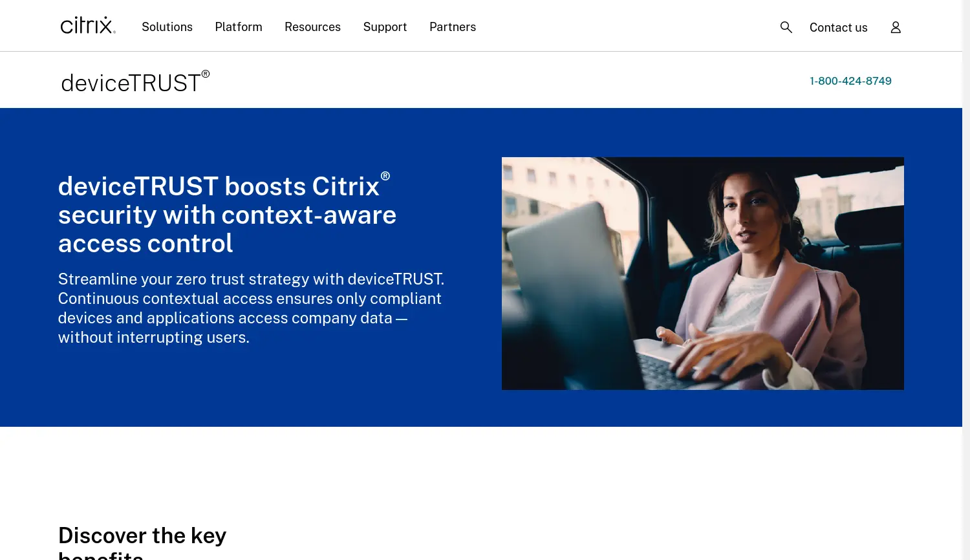Open the Partners menu
This screenshot has width=970, height=560.
point(453,27)
